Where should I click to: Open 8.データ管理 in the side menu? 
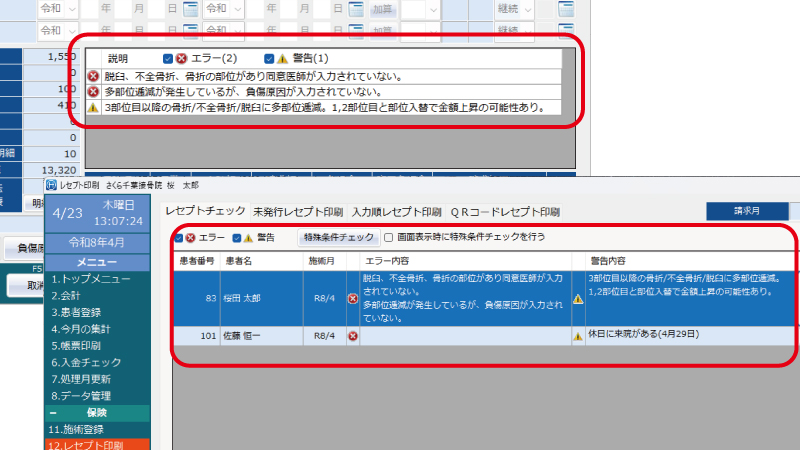pos(97,396)
